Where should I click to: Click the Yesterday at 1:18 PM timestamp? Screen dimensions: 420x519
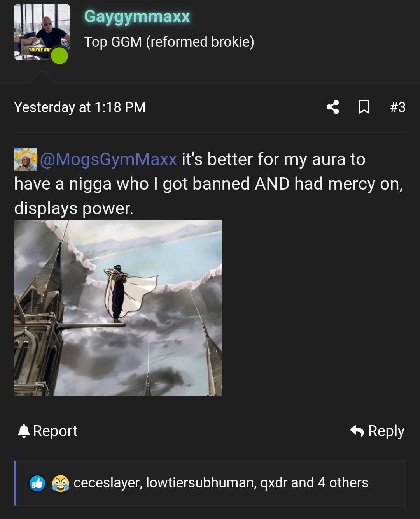pos(80,107)
